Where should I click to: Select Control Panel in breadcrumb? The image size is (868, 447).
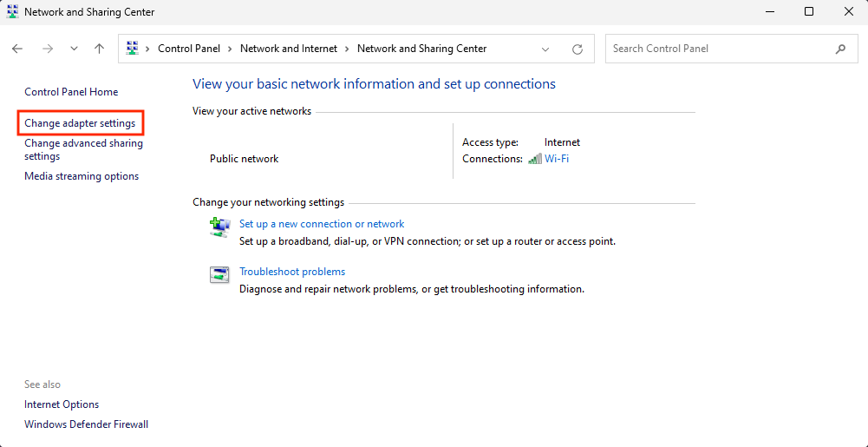pos(189,49)
